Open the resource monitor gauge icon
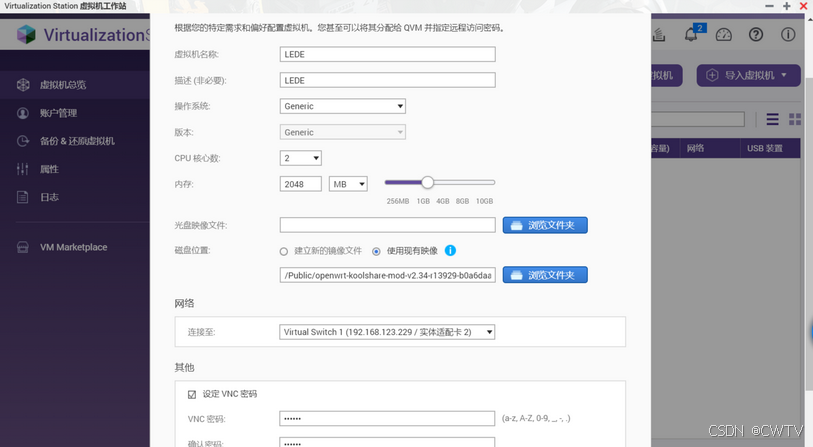813x447 pixels. click(x=724, y=35)
